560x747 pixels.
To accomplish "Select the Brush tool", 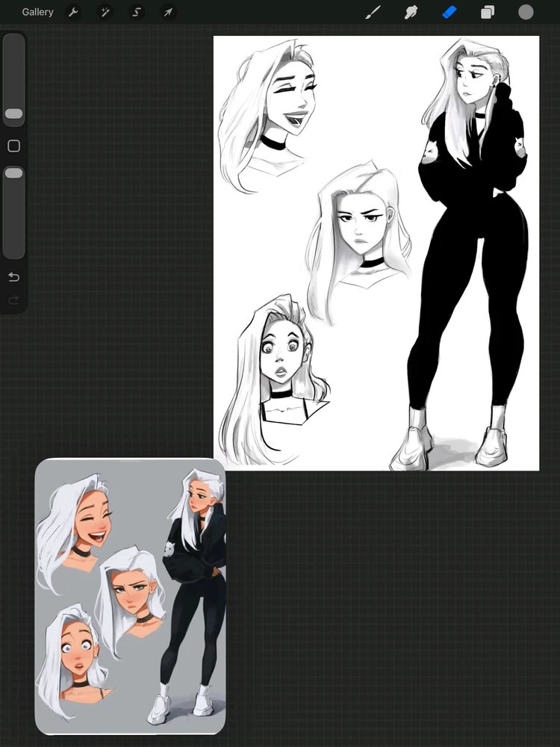I will pos(373,13).
